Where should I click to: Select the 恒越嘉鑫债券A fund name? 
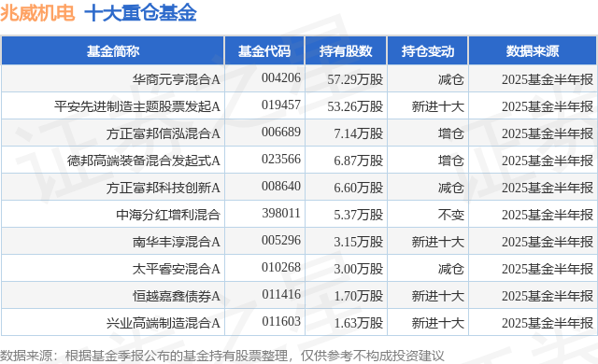pos(177,296)
